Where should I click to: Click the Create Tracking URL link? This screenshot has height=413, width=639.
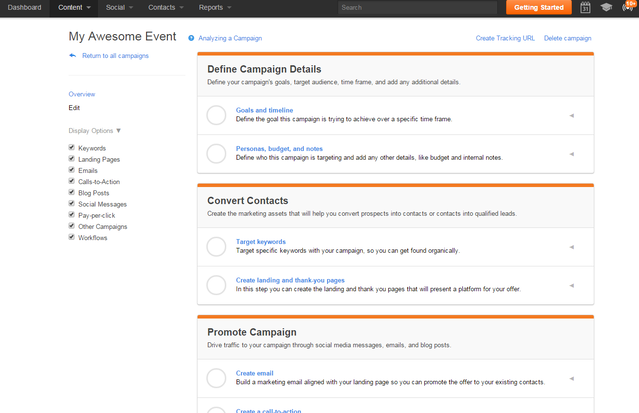click(x=505, y=38)
